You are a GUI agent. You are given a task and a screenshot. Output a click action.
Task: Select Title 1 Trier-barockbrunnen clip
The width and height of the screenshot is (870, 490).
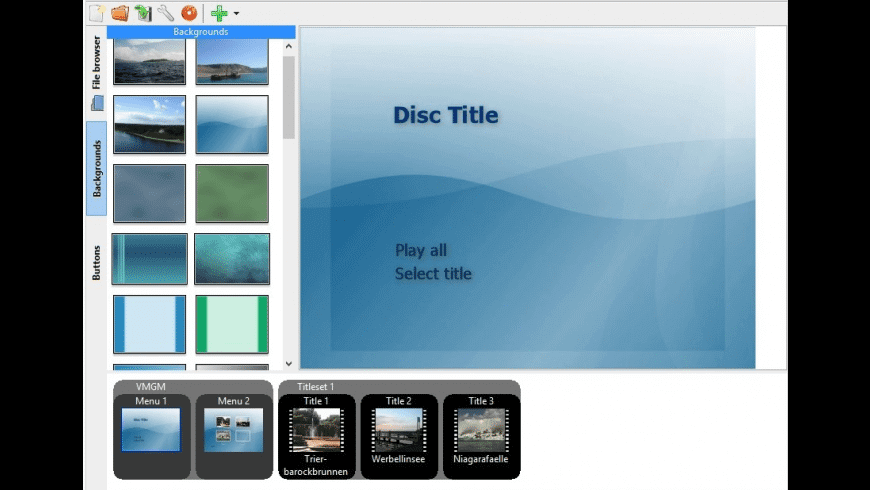tap(316, 430)
